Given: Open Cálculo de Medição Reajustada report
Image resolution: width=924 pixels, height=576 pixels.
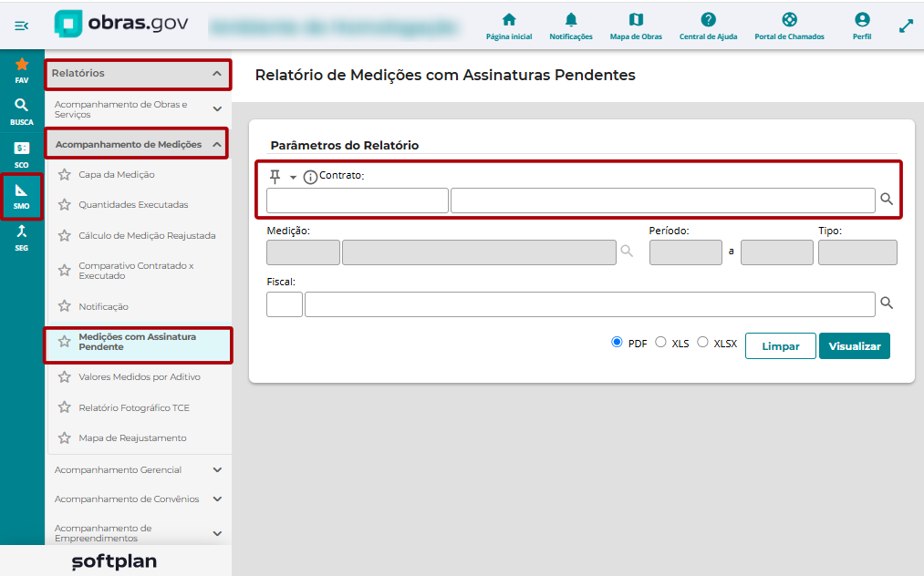Looking at the screenshot, I should click(x=148, y=235).
